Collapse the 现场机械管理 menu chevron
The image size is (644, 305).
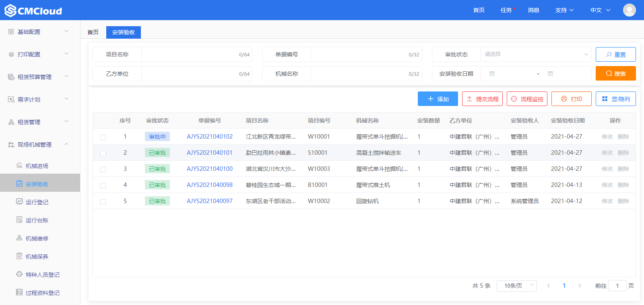click(66, 144)
